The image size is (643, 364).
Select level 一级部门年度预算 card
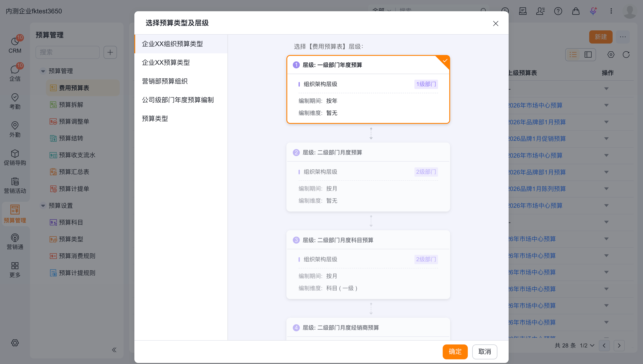pos(368,89)
